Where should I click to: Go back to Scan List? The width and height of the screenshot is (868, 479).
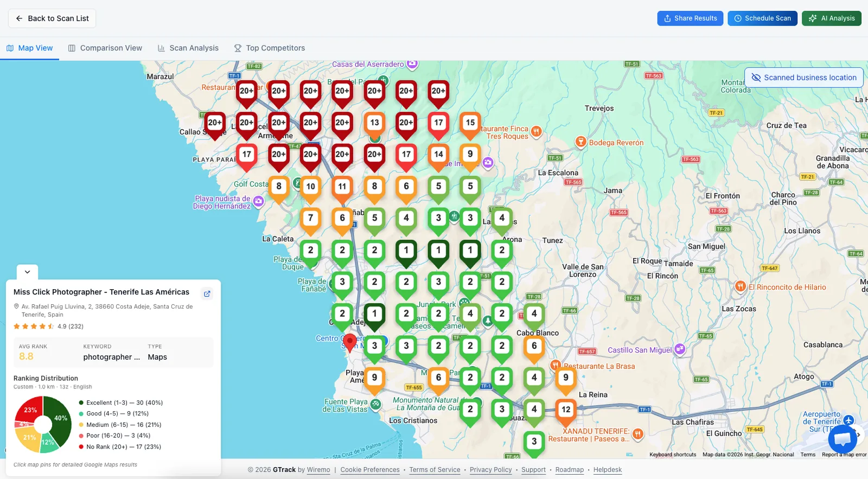coord(52,18)
